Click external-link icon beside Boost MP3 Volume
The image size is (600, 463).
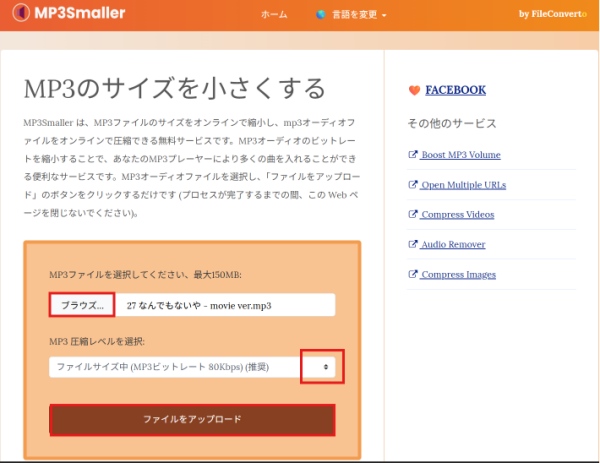(412, 154)
